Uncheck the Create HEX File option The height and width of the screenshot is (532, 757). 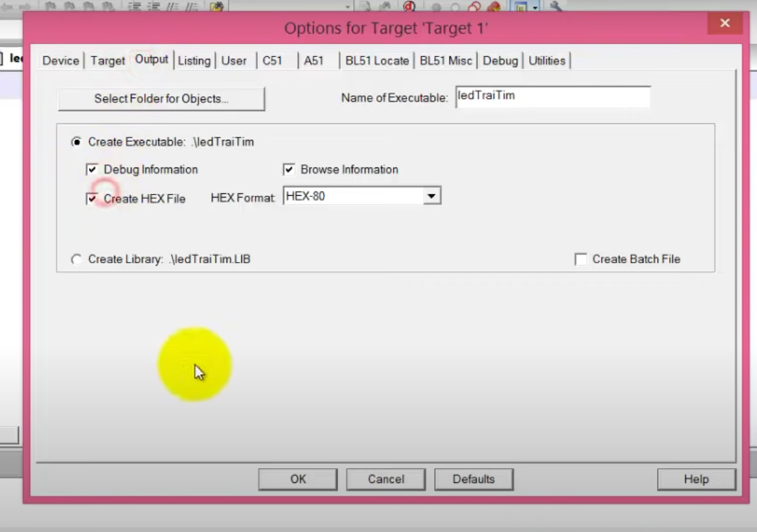coord(93,199)
